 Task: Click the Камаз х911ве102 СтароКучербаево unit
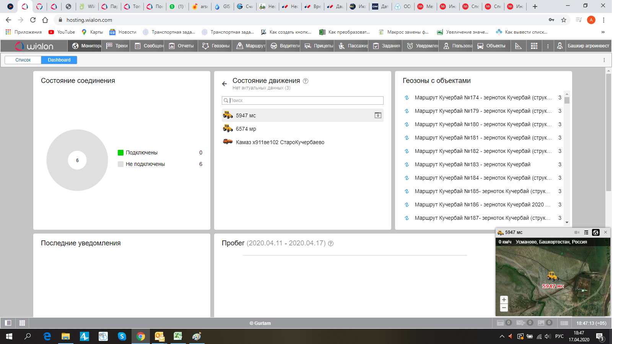tap(280, 142)
